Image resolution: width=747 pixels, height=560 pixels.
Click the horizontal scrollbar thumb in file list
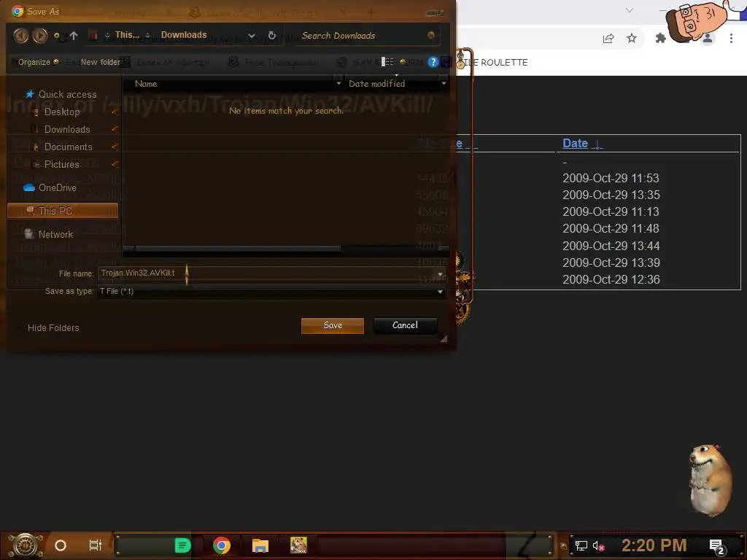coord(238,249)
